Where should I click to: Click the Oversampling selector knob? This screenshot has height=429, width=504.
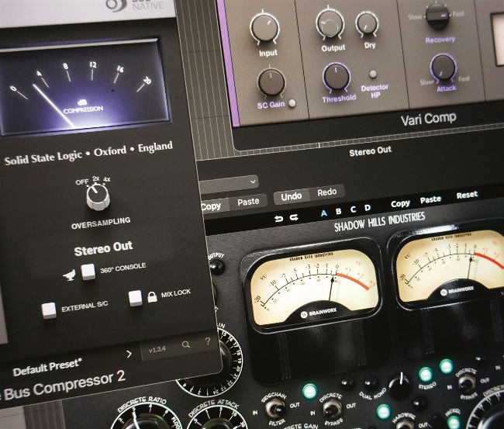[97, 199]
